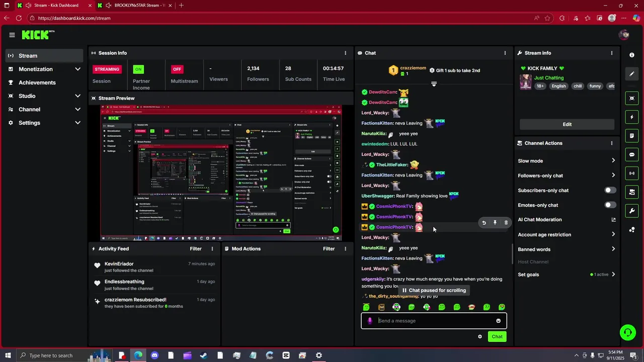644x362 pixels.
Task: Open chat settings gear next to Chat button
Action: coord(480,337)
